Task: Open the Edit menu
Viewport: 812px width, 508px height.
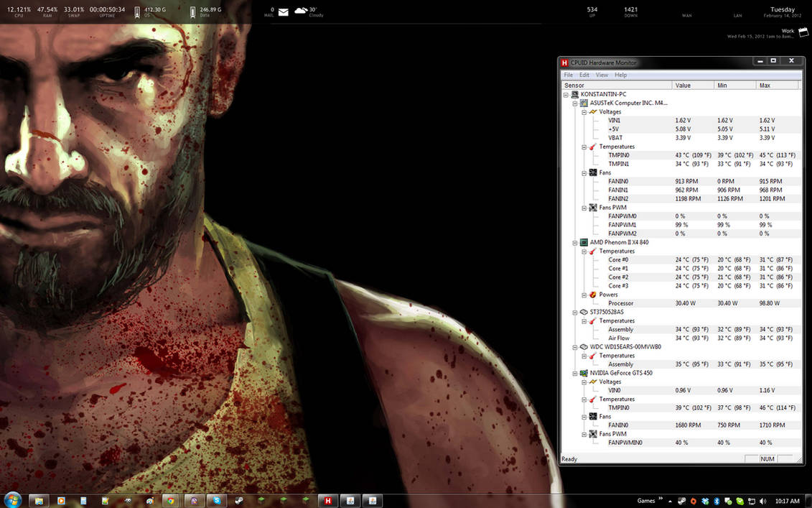Action: click(584, 75)
